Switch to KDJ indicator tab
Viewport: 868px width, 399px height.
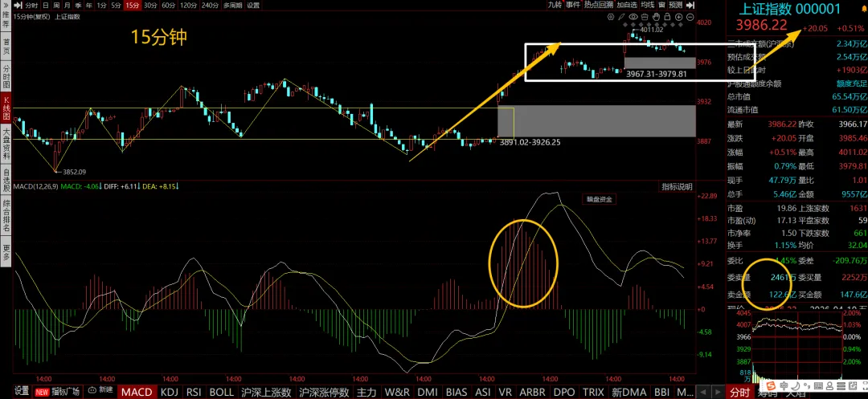(170, 391)
